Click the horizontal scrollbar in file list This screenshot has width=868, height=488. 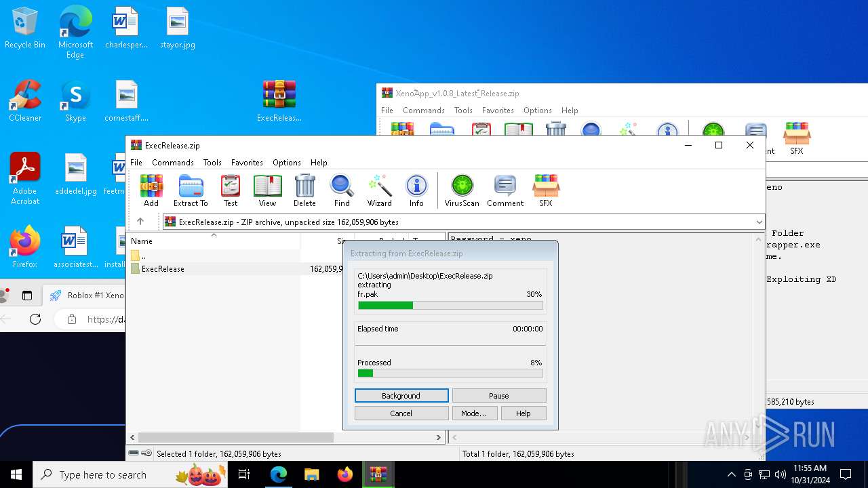235,438
